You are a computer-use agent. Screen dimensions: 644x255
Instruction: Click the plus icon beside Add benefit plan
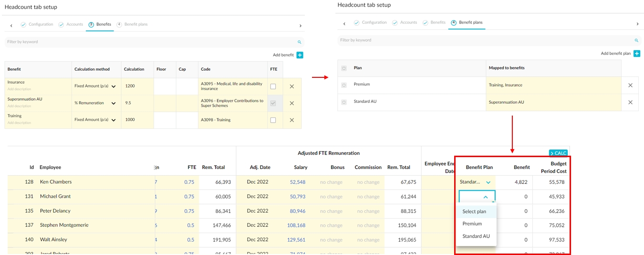click(x=636, y=54)
